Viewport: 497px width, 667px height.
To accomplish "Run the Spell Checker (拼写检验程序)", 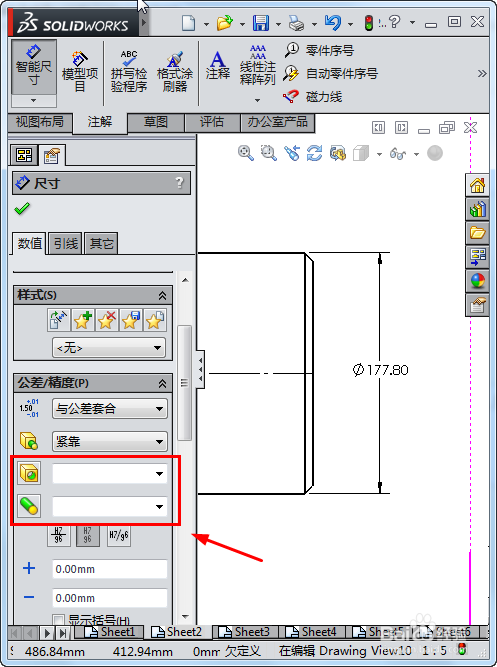I will pos(129,71).
